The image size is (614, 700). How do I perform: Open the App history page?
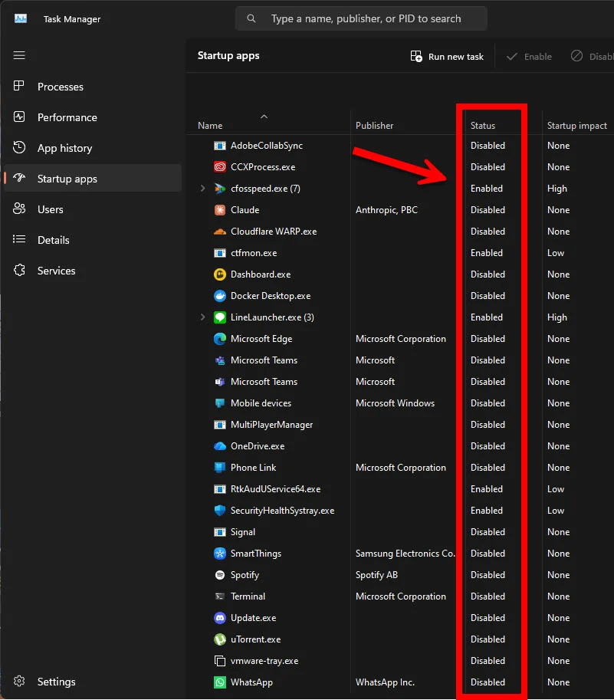[x=93, y=148]
